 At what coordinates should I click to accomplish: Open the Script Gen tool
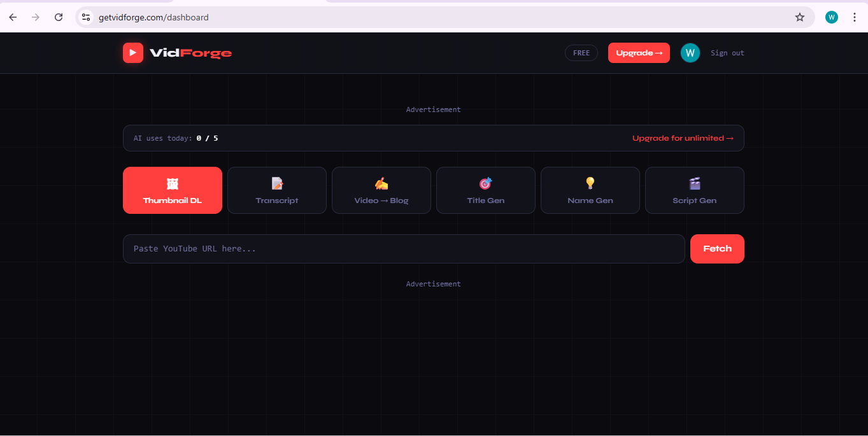(694, 190)
